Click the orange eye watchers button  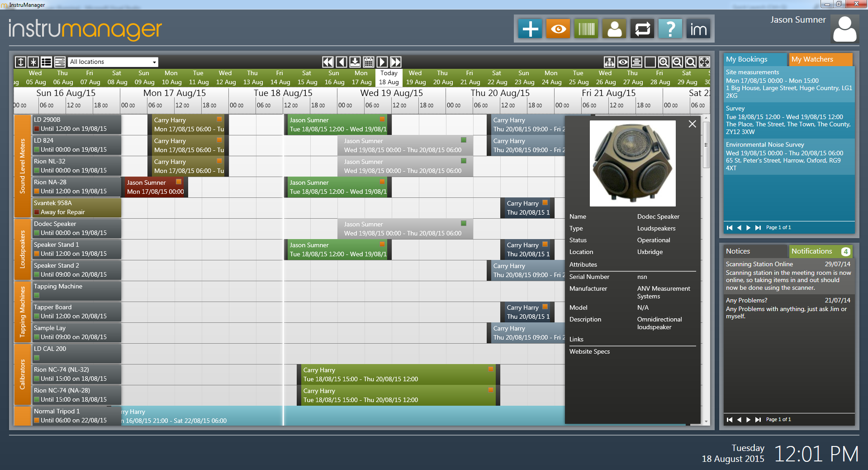(558, 29)
